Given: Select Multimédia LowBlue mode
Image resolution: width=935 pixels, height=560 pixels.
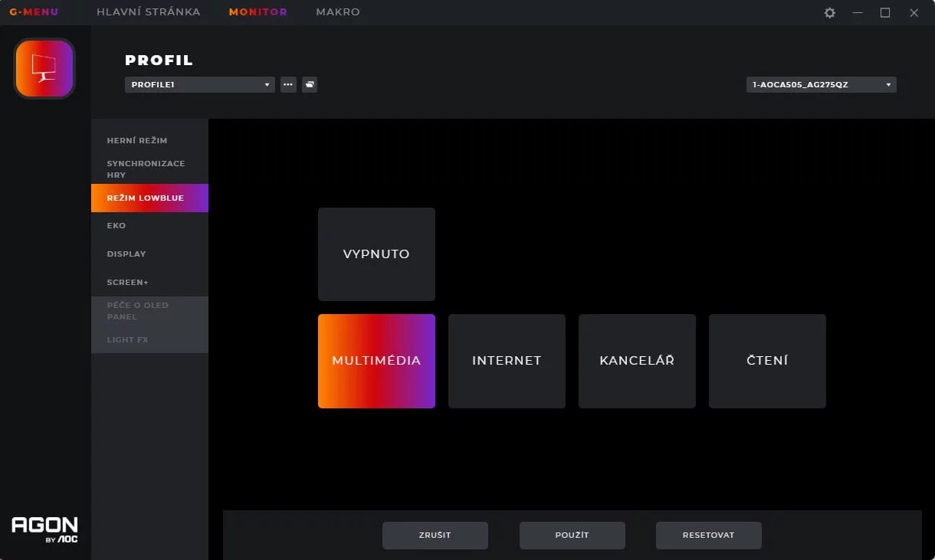Looking at the screenshot, I should pos(376,361).
